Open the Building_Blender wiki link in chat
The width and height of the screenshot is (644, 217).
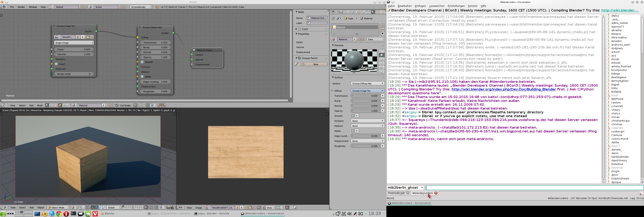coord(503,89)
